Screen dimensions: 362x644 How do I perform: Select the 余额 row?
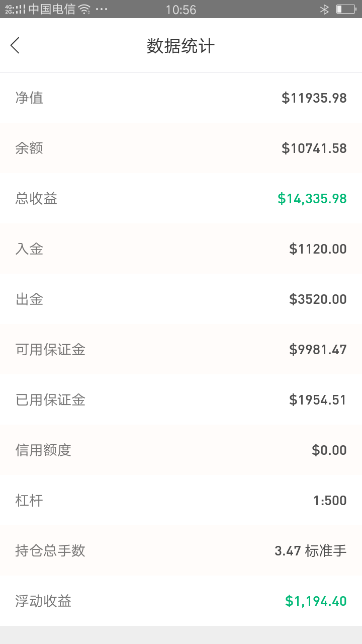(181, 148)
